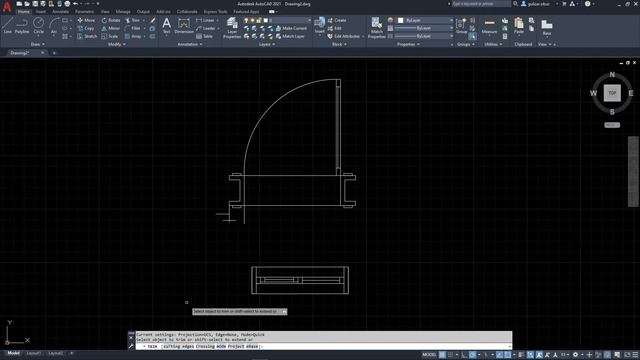
Task: Select the Line tool
Action: [x=7, y=25]
